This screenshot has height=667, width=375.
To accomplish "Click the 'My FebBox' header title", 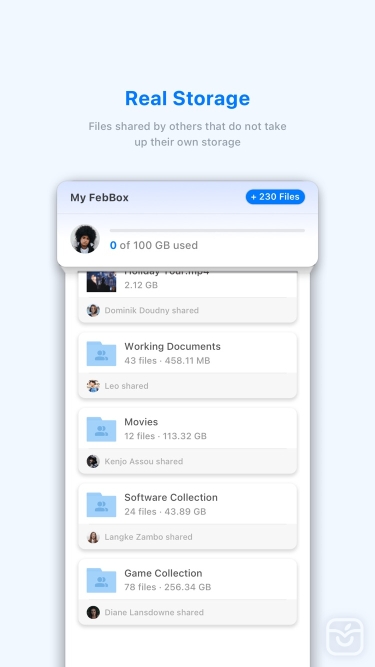I will (x=99, y=197).
